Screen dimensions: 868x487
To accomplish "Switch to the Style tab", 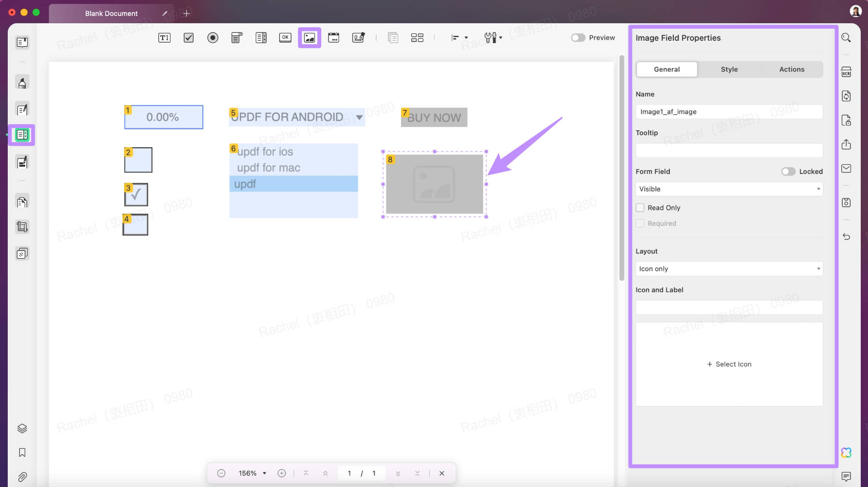I will point(729,69).
